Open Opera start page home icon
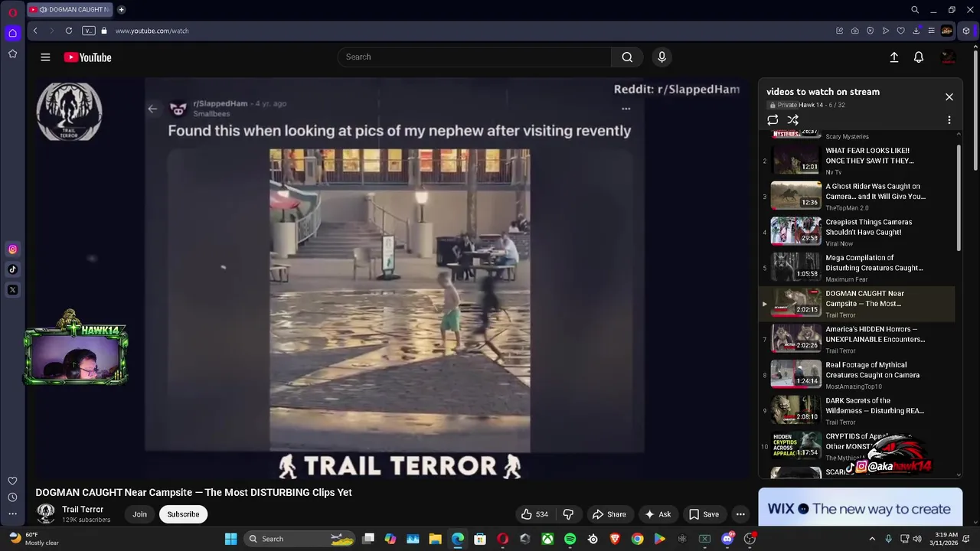 click(12, 33)
